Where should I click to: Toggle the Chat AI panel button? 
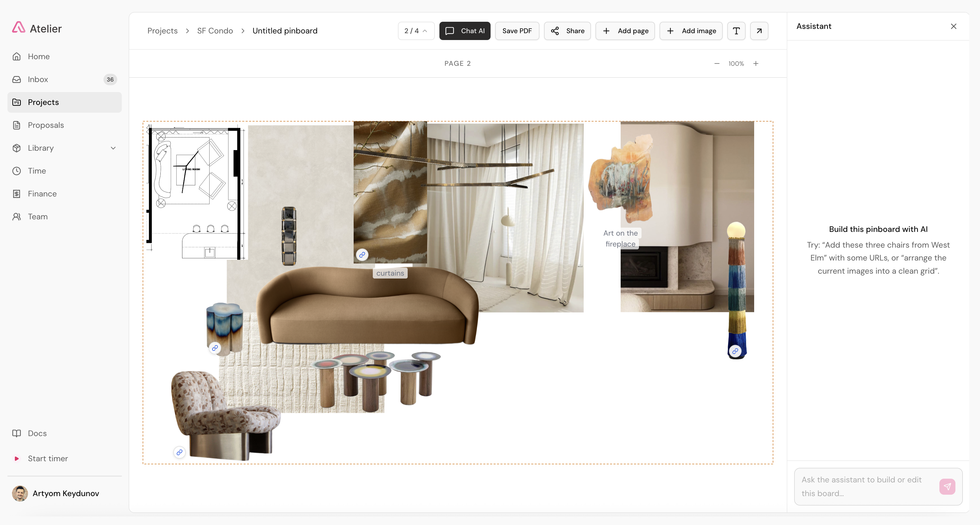coord(465,31)
